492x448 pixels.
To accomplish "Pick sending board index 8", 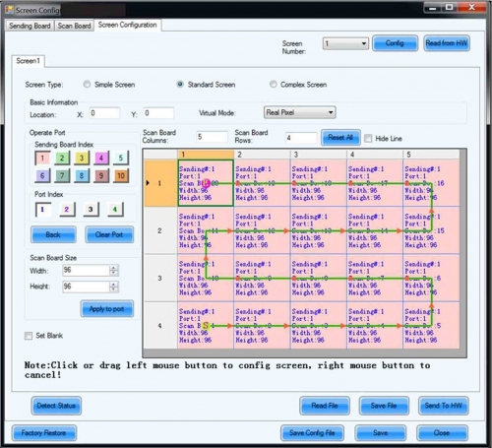I will [x=82, y=175].
